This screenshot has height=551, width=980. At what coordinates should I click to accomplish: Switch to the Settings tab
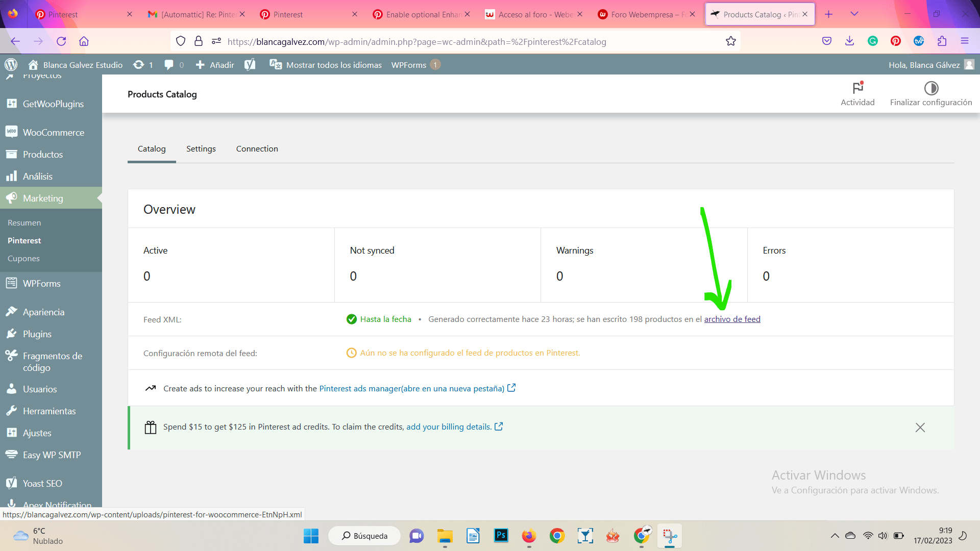[201, 149]
